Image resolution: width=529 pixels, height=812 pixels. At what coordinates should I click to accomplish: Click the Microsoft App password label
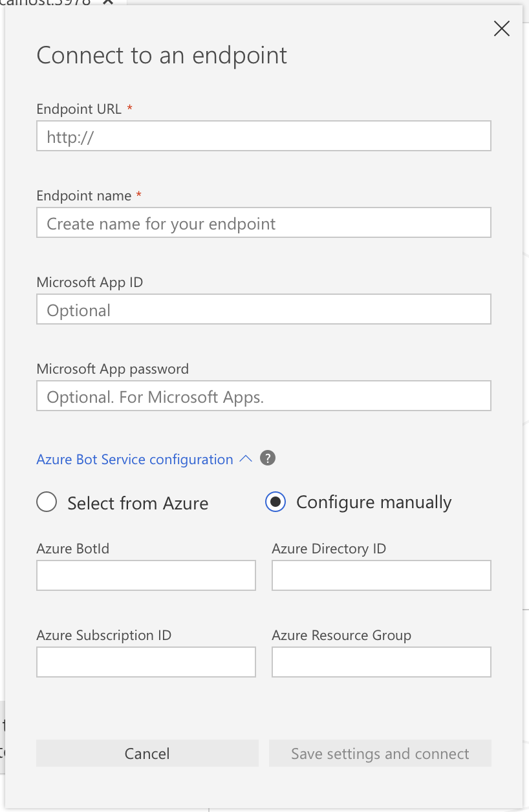[x=113, y=369]
